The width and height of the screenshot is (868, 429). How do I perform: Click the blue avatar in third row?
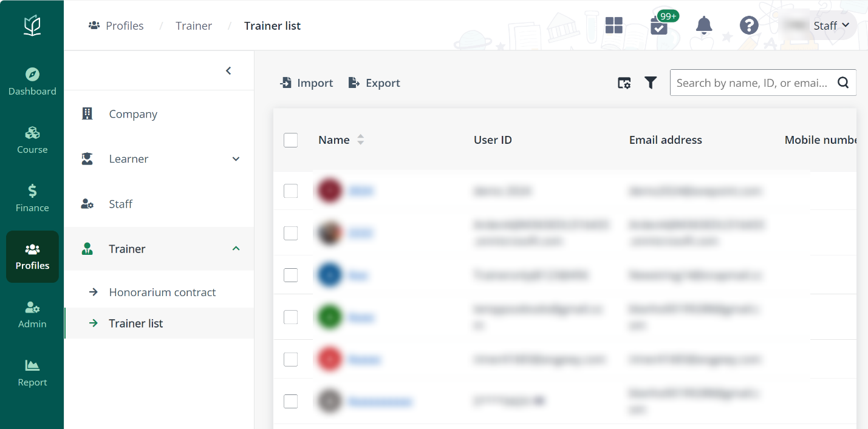coord(330,275)
